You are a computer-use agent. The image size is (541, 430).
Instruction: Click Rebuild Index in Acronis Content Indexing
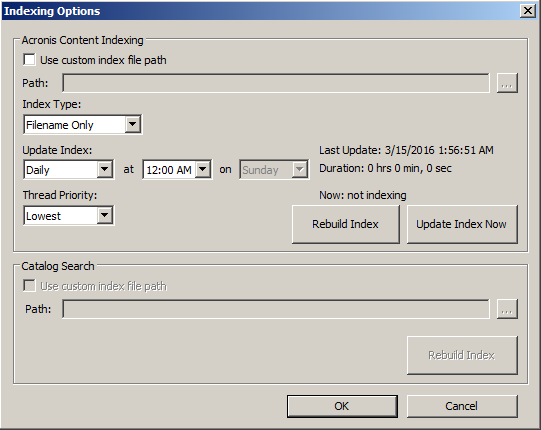pos(346,224)
